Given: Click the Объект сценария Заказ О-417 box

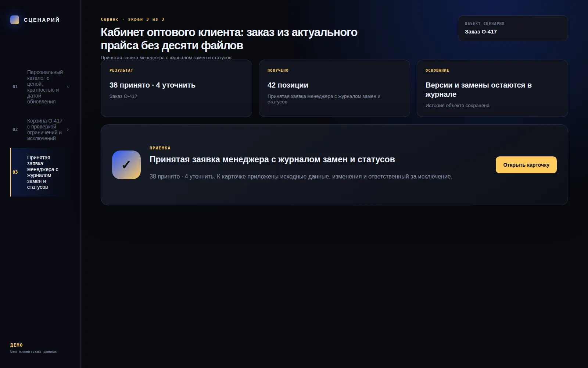Looking at the screenshot, I should click(x=513, y=28).
